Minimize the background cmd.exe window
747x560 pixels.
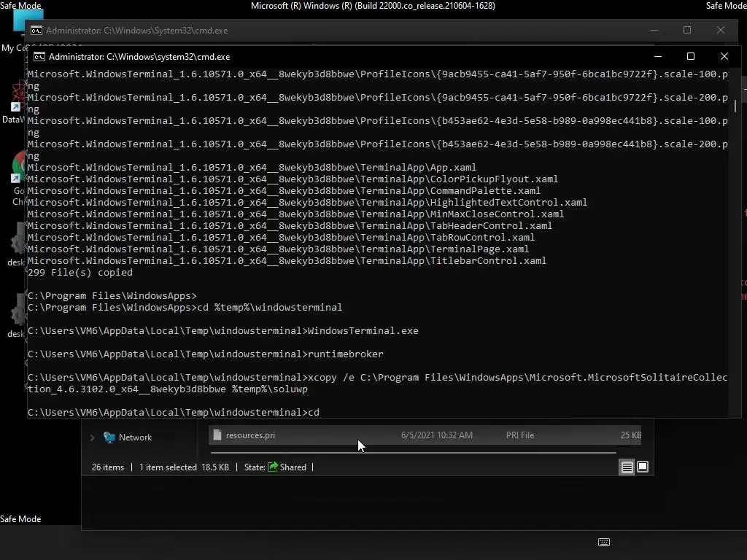(x=654, y=30)
